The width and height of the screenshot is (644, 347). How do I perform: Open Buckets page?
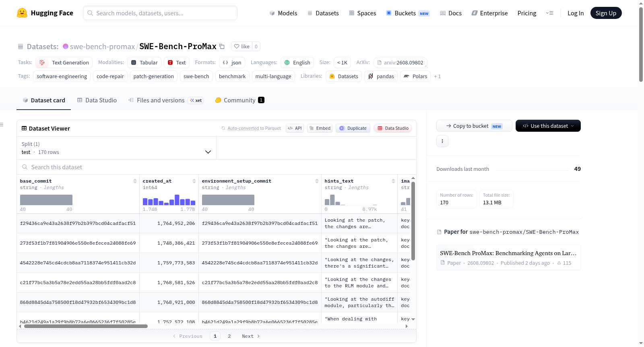[x=408, y=13]
